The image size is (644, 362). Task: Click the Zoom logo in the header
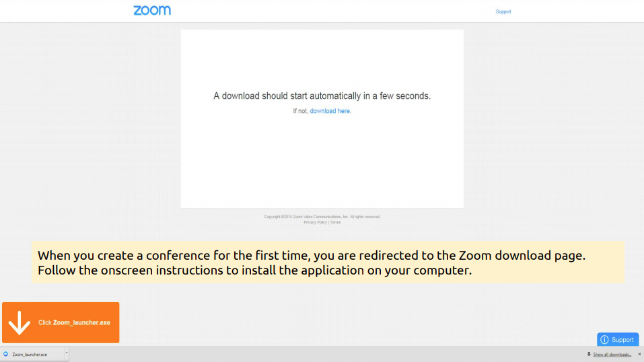coord(152,10)
